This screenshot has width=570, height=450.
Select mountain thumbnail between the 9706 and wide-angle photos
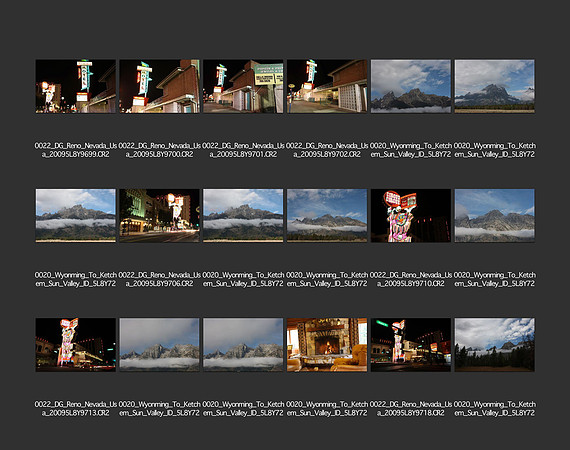coord(243,215)
